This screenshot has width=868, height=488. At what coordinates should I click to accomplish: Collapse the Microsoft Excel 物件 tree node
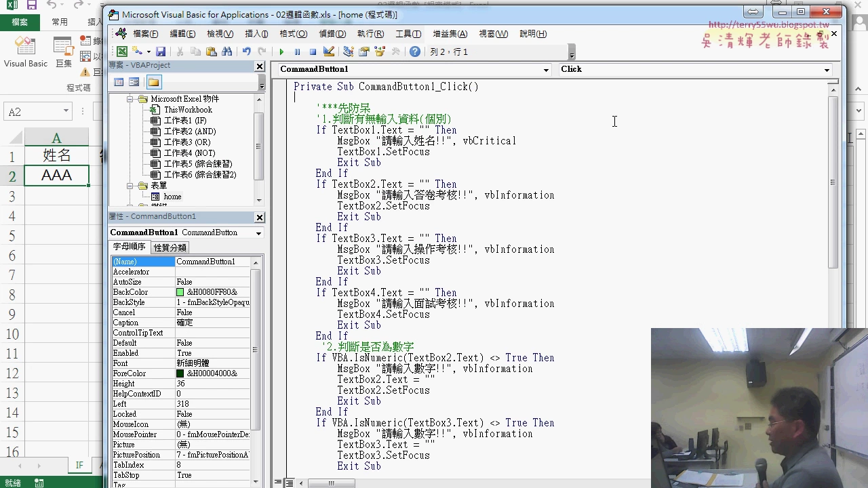click(x=130, y=99)
